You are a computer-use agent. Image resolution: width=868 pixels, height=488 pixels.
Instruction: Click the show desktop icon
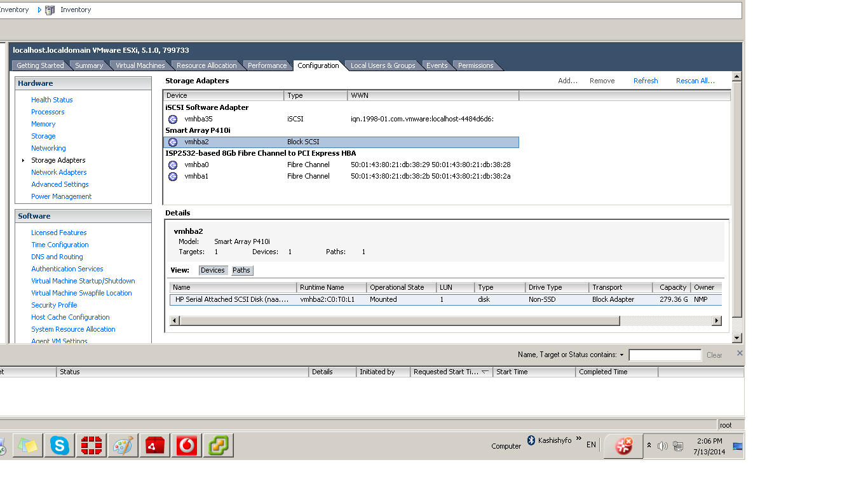(738, 446)
